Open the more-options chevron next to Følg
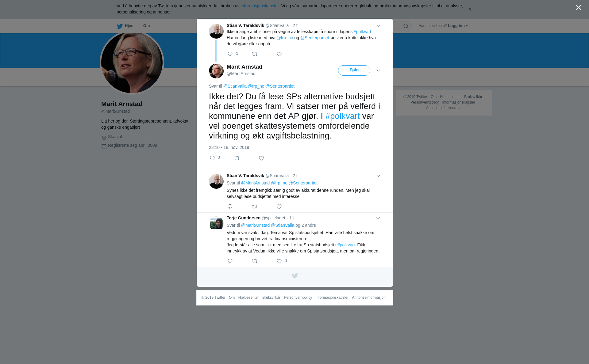Screen dimensions: 589x364 coord(378,70)
